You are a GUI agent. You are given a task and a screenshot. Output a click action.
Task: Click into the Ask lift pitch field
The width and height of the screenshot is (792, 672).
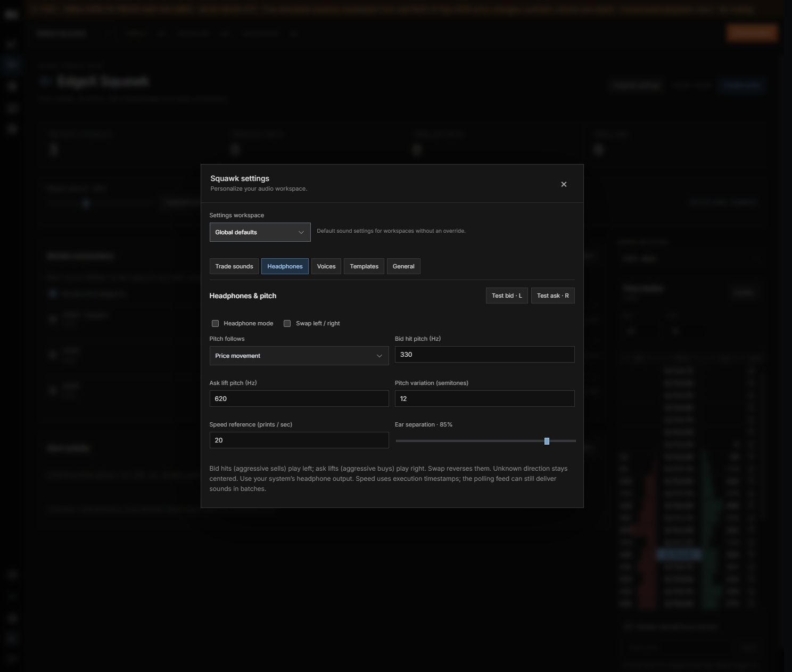pos(299,399)
